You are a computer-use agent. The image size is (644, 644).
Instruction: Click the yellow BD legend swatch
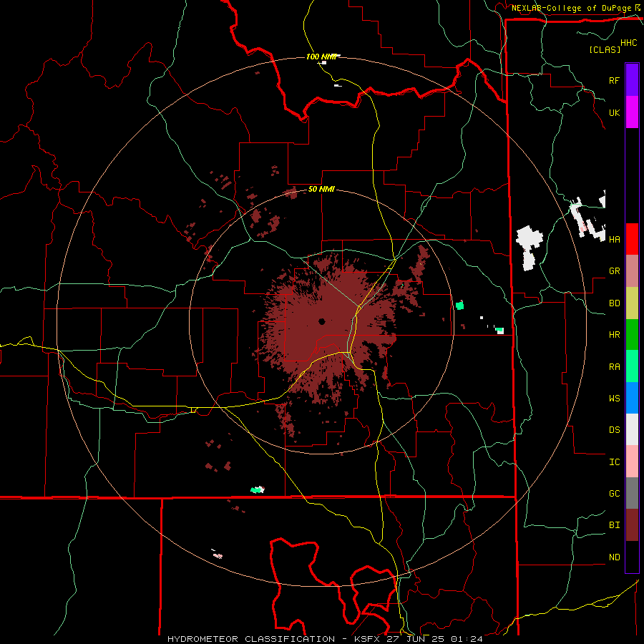[632, 303]
